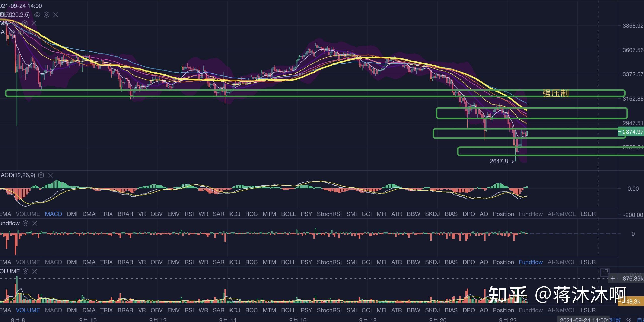Open the hexagon settings icon on the upper MA row
The height and width of the screenshot is (322, 644).
coord(25,23)
